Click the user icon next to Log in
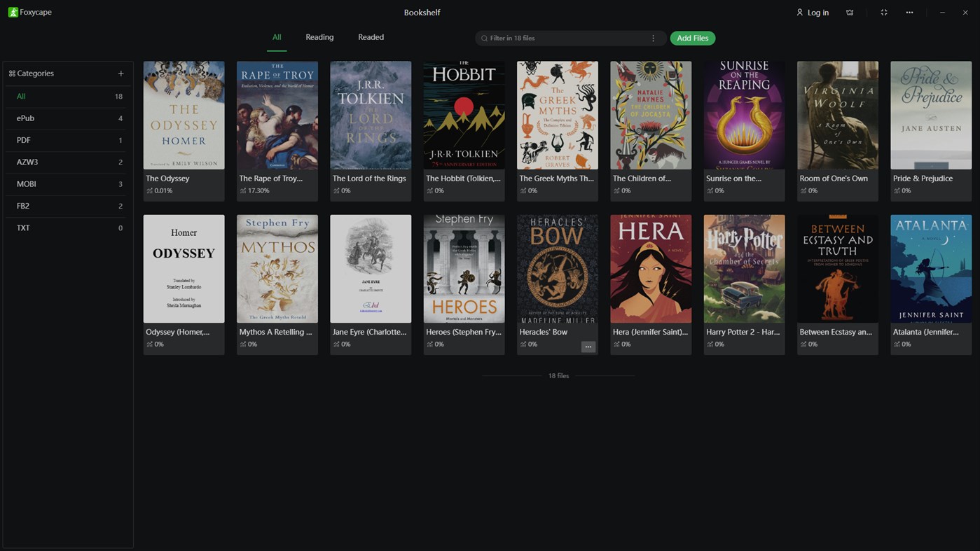 (x=799, y=13)
